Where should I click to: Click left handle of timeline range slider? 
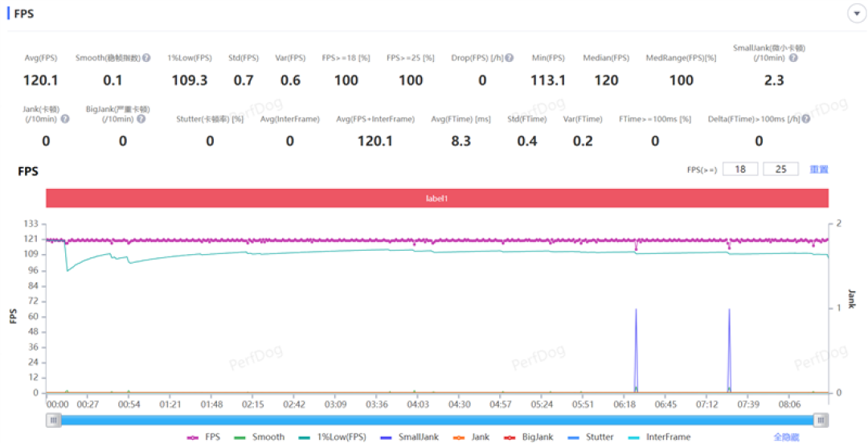(x=53, y=420)
